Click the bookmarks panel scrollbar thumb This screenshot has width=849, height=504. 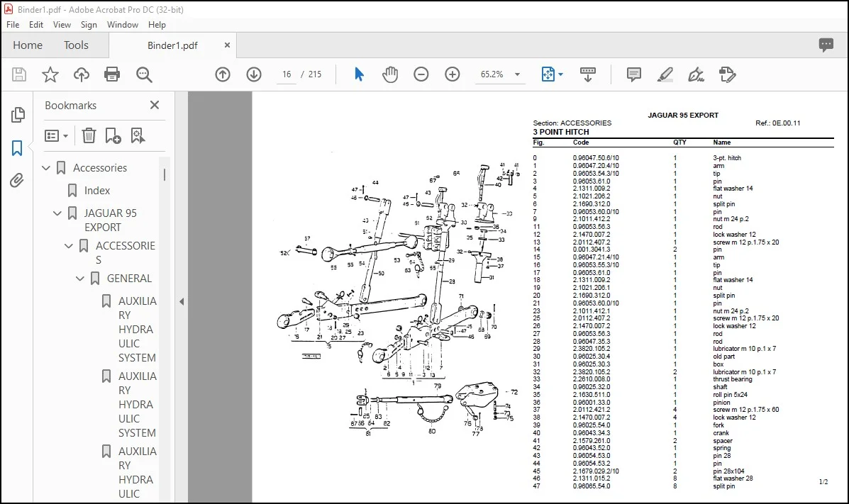pos(164,174)
